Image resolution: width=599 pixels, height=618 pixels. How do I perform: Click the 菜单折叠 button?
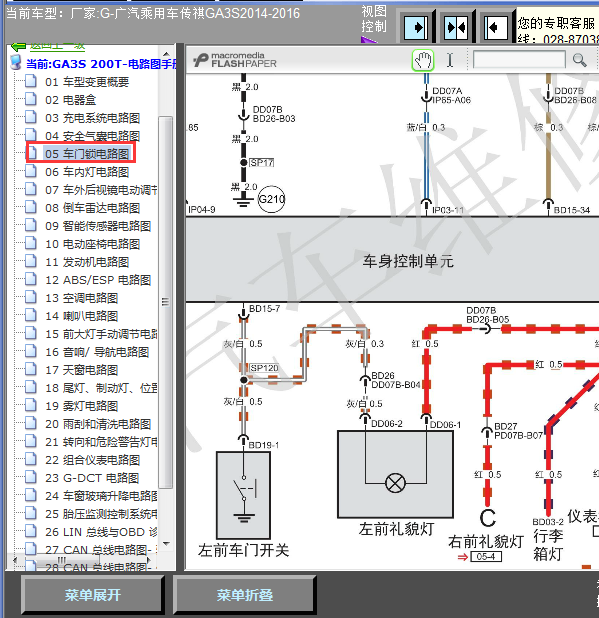click(245, 595)
